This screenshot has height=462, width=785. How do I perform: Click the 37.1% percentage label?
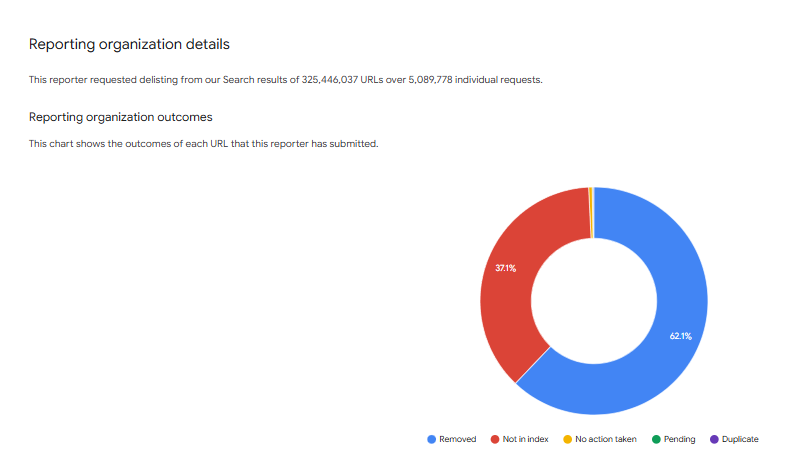coord(506,268)
